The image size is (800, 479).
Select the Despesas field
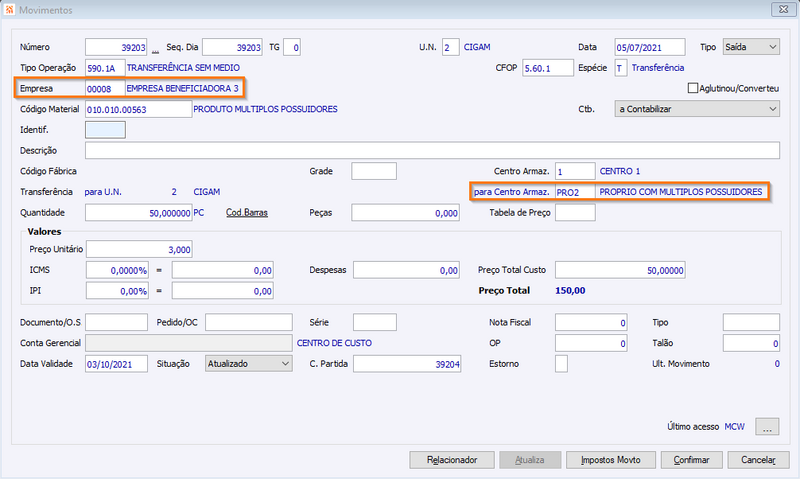[x=406, y=270]
